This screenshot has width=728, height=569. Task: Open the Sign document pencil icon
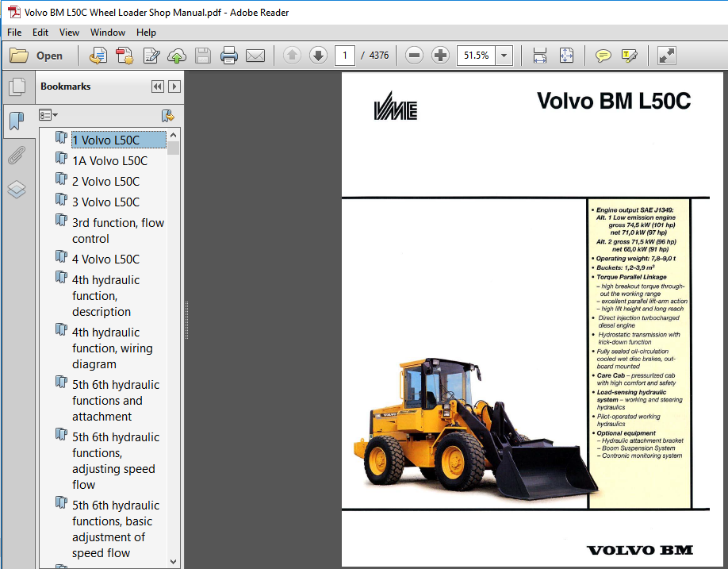[151, 56]
